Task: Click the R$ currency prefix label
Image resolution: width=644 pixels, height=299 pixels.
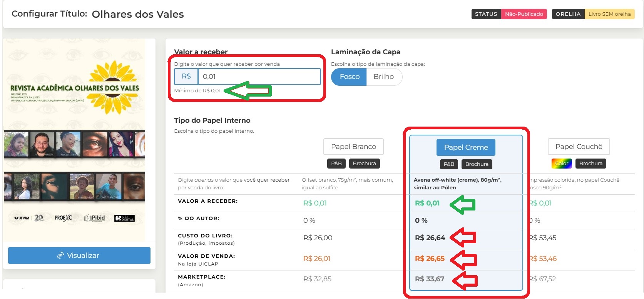Action: coord(186,77)
